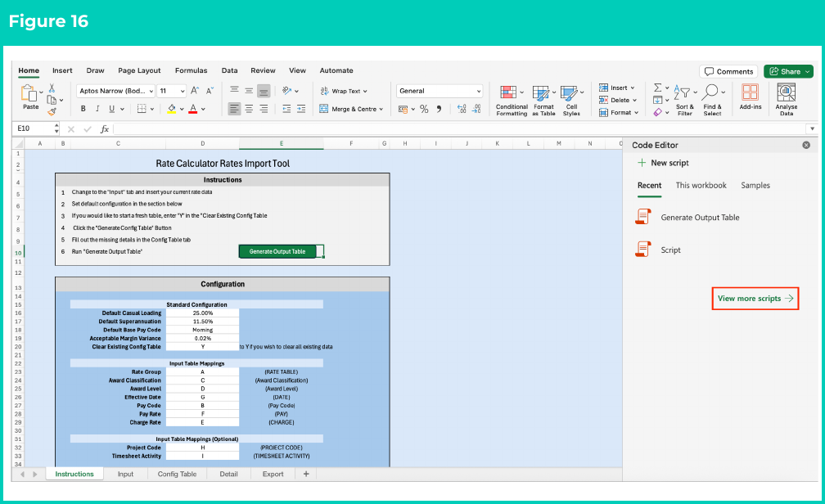
Task: Create a New script
Action: coord(663,163)
